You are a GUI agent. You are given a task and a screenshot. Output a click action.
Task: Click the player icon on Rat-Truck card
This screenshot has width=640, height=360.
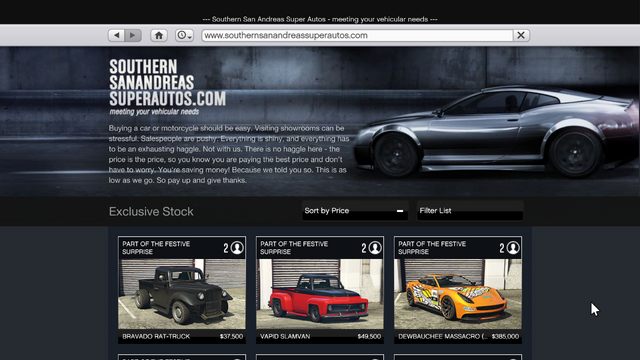[237, 248]
